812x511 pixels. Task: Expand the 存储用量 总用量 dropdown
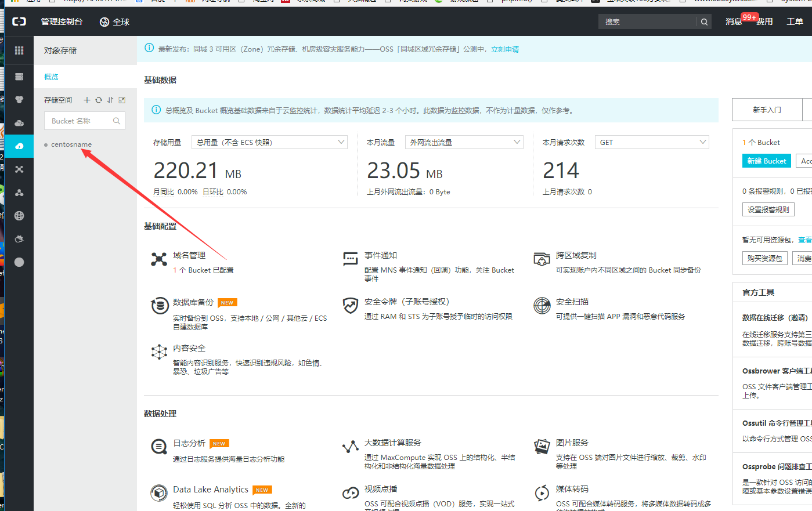(x=269, y=142)
